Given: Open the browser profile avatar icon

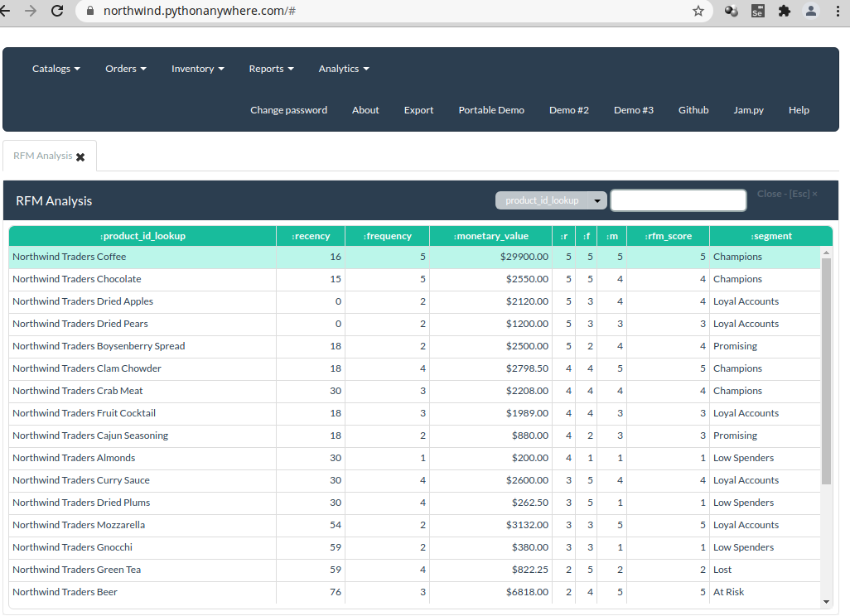Looking at the screenshot, I should click(811, 11).
